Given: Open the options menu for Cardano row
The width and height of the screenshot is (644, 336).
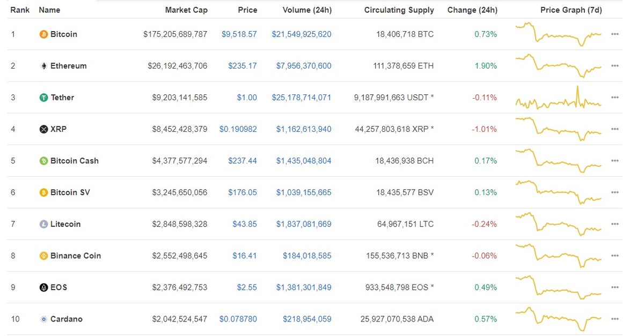Looking at the screenshot, I should 615,319.
